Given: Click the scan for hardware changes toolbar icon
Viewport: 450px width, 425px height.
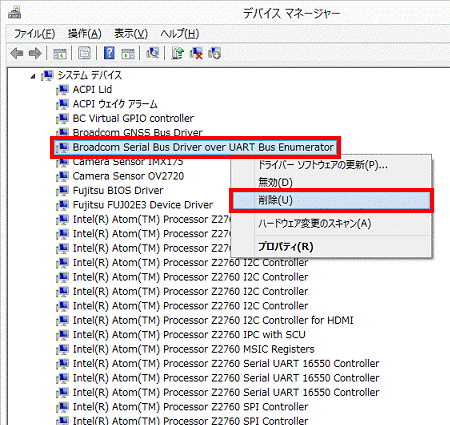Looking at the screenshot, I should click(x=153, y=53).
